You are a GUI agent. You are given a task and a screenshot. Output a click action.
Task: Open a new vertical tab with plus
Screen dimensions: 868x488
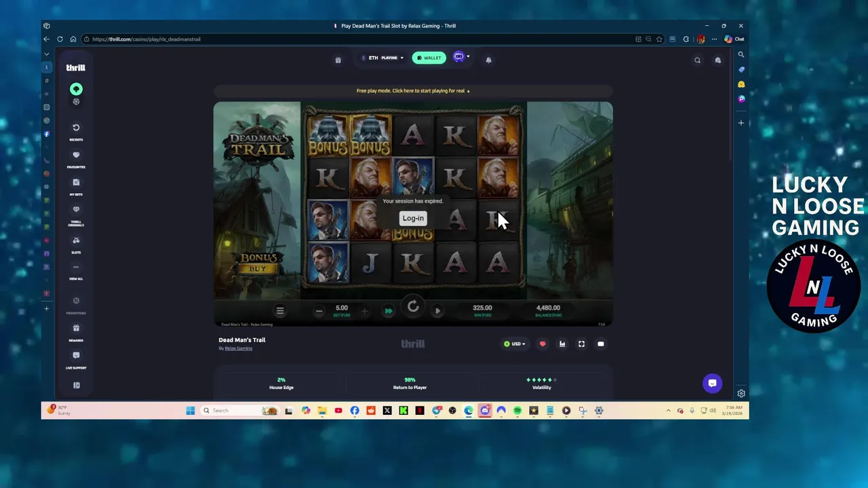coord(47,308)
